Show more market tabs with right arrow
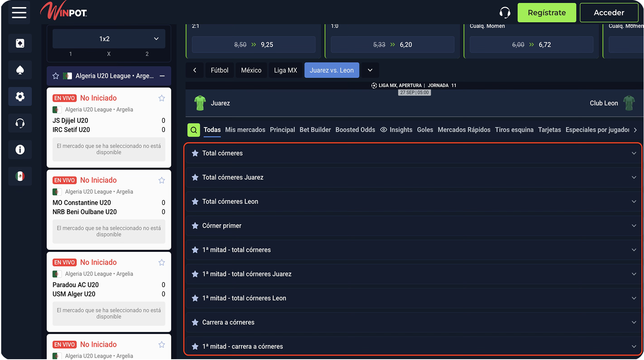The width and height of the screenshot is (644, 360). click(635, 130)
